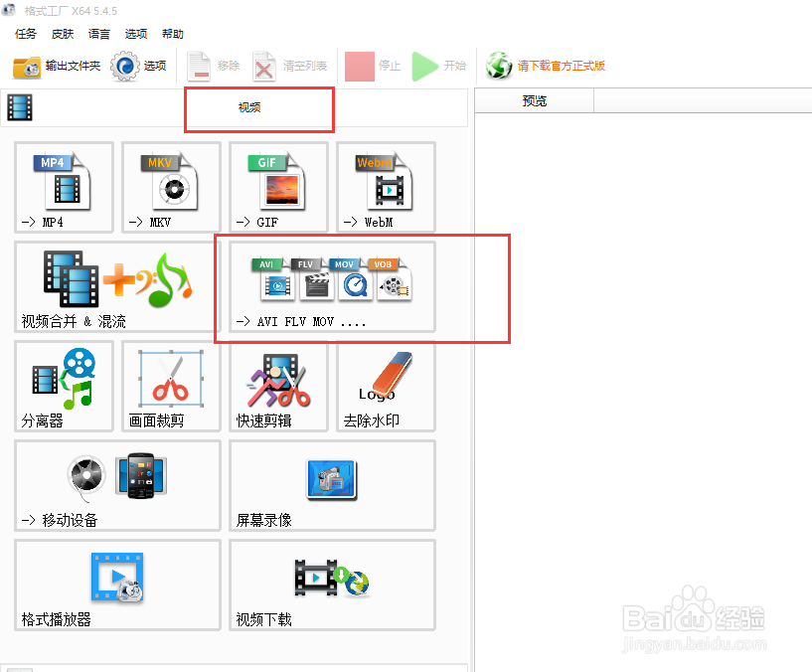Click the green 开始 play icon
Image resolution: width=812 pixels, height=672 pixels.
425,67
